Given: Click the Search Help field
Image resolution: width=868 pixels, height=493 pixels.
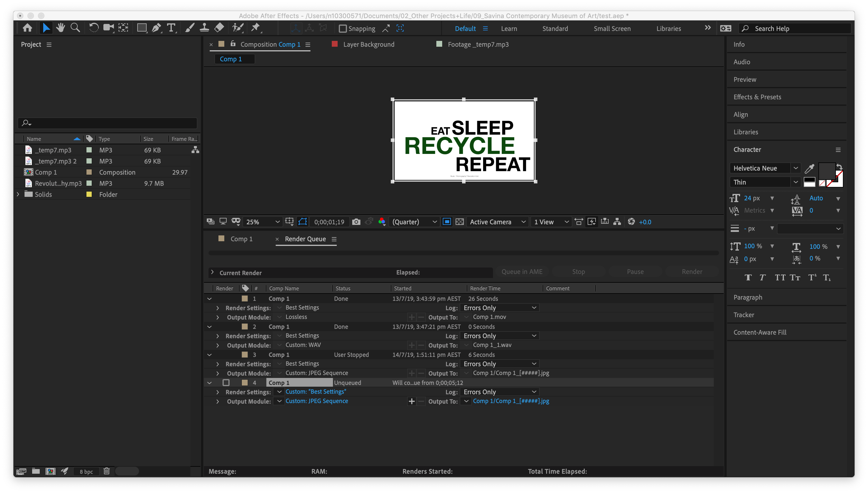Looking at the screenshot, I should pyautogui.click(x=796, y=29).
